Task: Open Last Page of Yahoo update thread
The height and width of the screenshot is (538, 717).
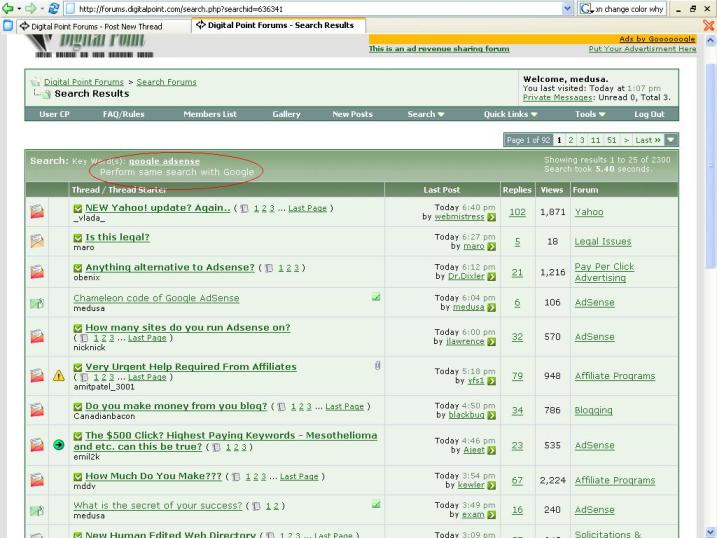Action: [x=307, y=208]
